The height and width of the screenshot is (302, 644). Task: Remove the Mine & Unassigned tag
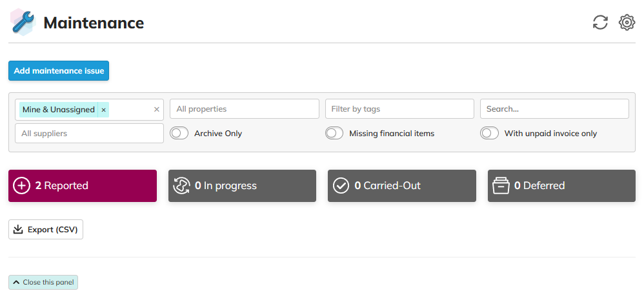click(x=103, y=110)
